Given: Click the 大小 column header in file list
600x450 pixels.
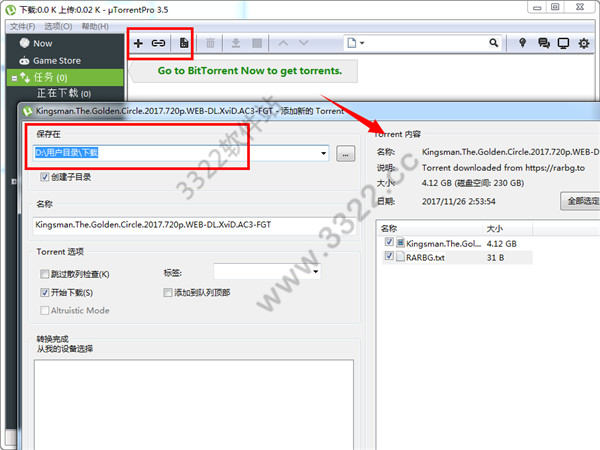Looking at the screenshot, I should [x=507, y=229].
